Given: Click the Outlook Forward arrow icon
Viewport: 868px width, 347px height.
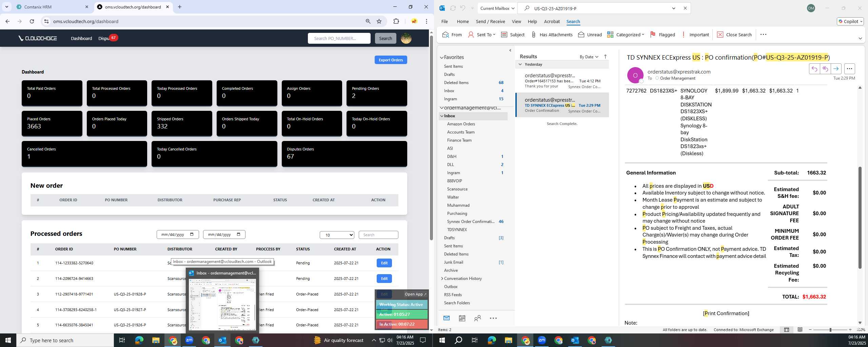Looking at the screenshot, I should click(x=836, y=69).
